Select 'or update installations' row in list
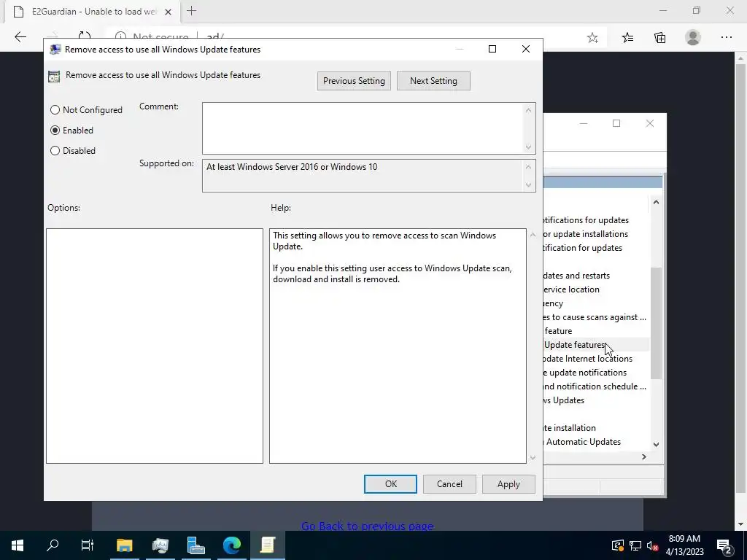The image size is (747, 560). (x=596, y=234)
